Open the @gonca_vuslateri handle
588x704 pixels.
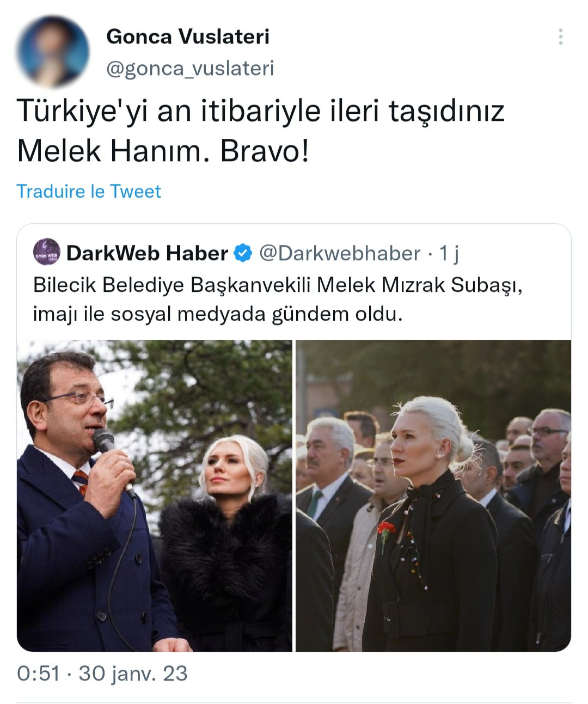190,69
